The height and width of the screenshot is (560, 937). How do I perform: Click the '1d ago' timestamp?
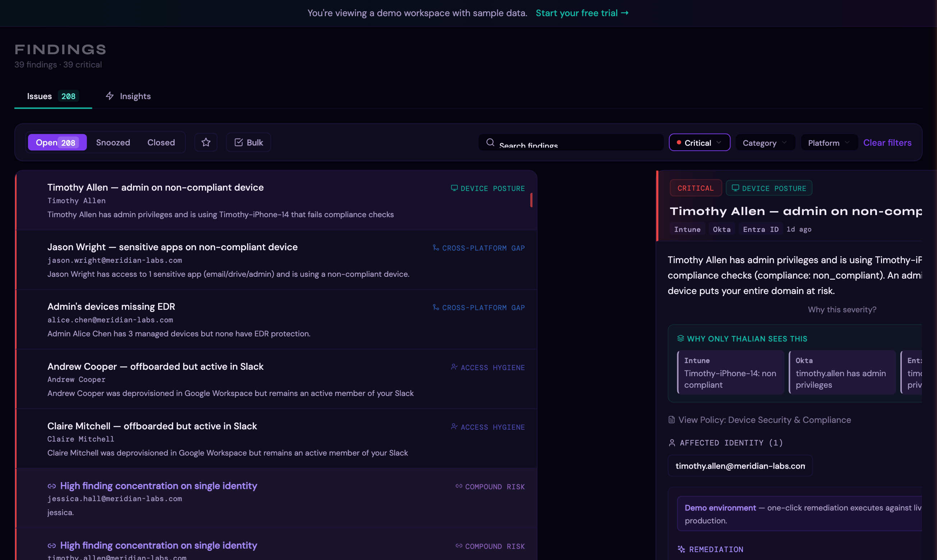coord(799,229)
